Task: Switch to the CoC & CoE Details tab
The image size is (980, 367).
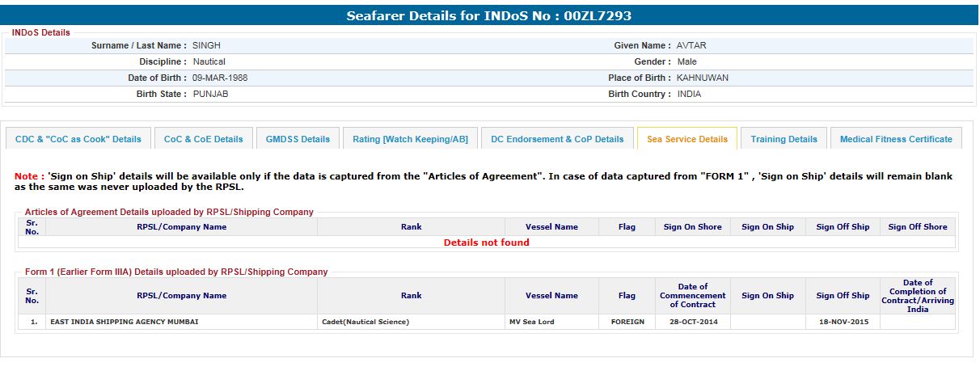Action: click(x=203, y=139)
